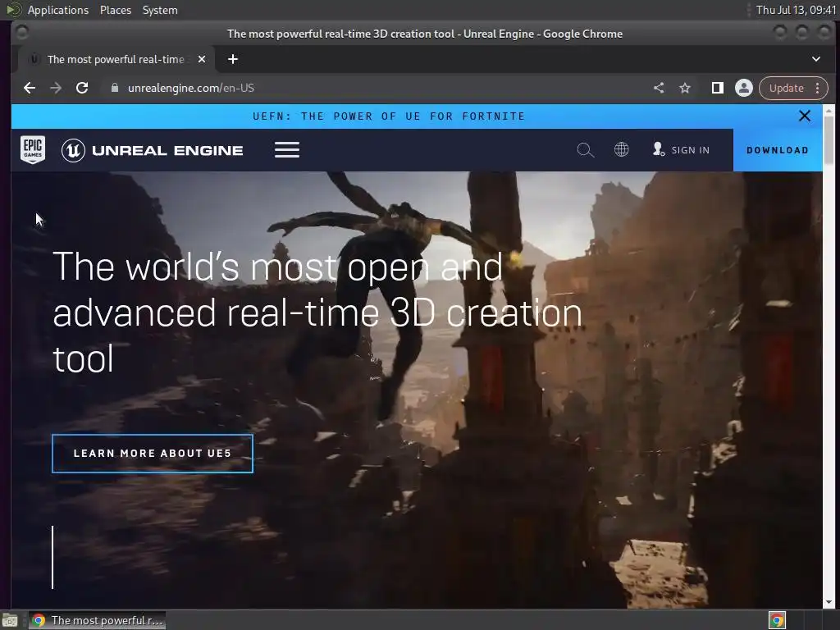840x630 pixels.
Task: Open Chrome three-dot menu
Action: (818, 88)
